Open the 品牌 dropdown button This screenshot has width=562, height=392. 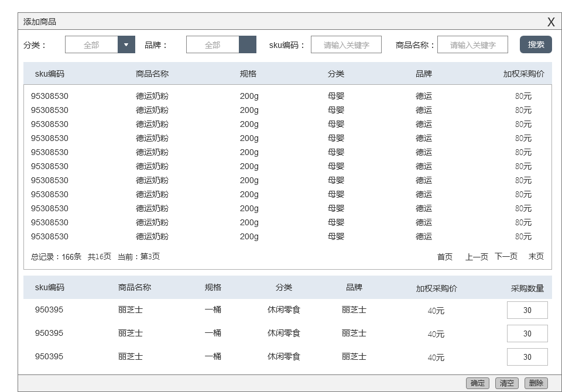point(247,45)
